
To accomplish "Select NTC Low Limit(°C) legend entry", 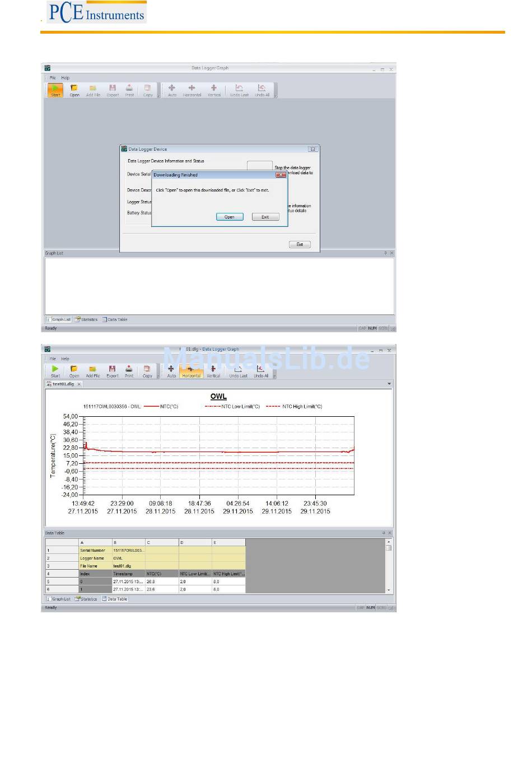I will coord(232,407).
